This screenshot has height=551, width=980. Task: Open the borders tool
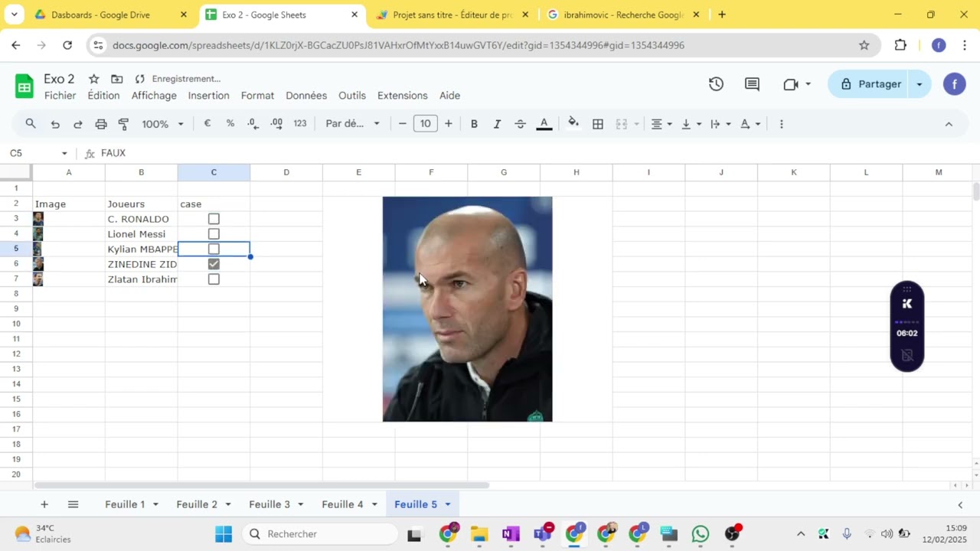coord(598,124)
